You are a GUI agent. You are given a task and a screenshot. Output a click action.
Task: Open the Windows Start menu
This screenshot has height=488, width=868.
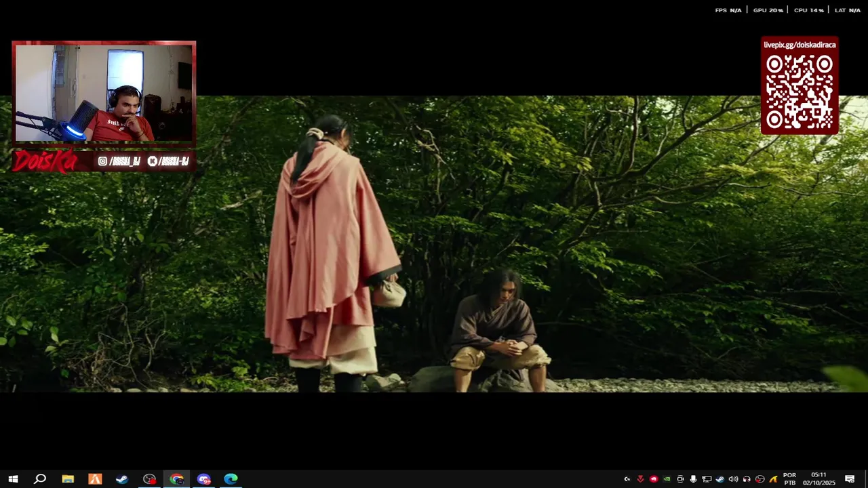click(13, 479)
